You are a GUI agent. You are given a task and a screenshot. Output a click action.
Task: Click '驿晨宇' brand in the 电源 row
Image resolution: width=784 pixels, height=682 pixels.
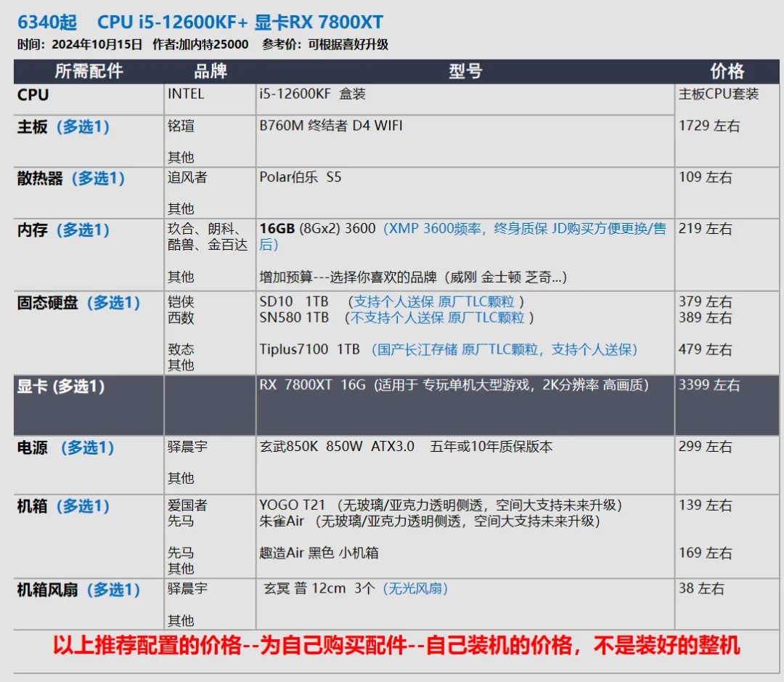pyautogui.click(x=187, y=447)
